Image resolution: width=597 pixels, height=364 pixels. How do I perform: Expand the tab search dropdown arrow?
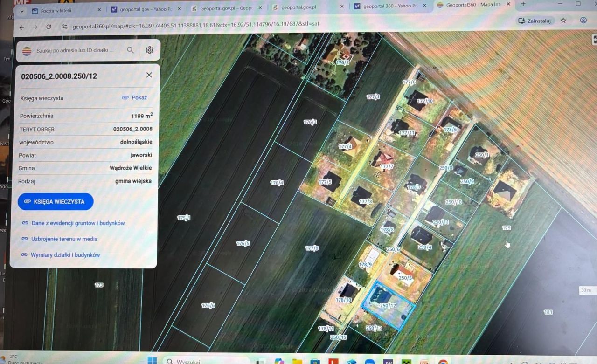(x=21, y=11)
